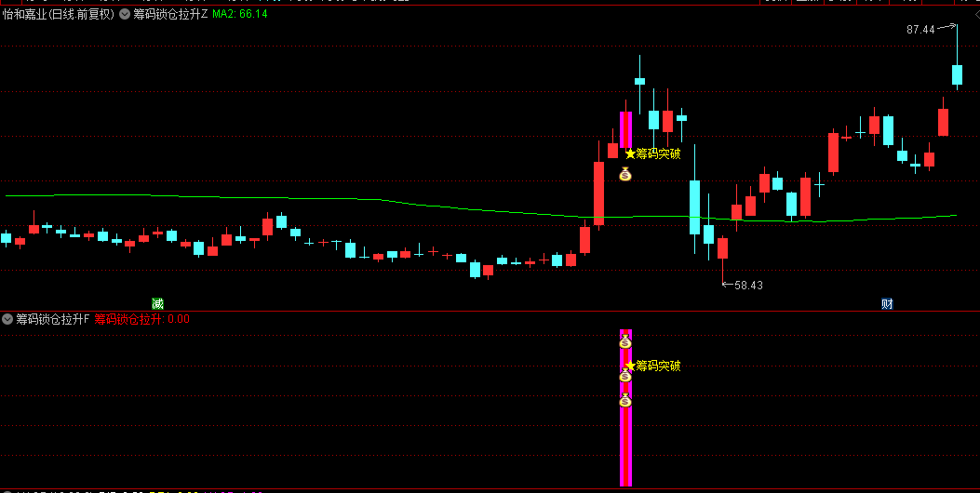Screen dimensions: 980x493
Task: Click the green 减 marker icon
Action: pos(157,303)
